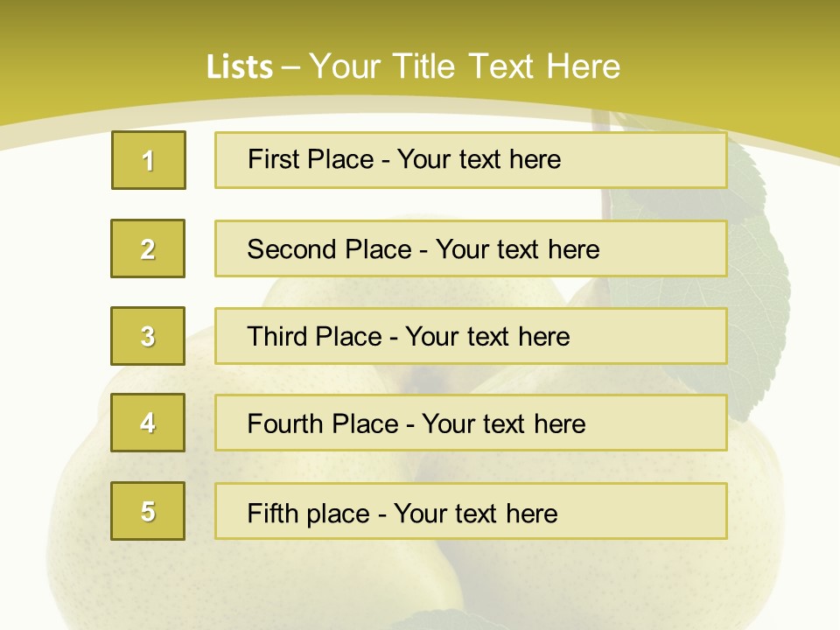The width and height of the screenshot is (840, 630).
Task: Select the 'First Place - Your text here' bar
Action: (471, 160)
